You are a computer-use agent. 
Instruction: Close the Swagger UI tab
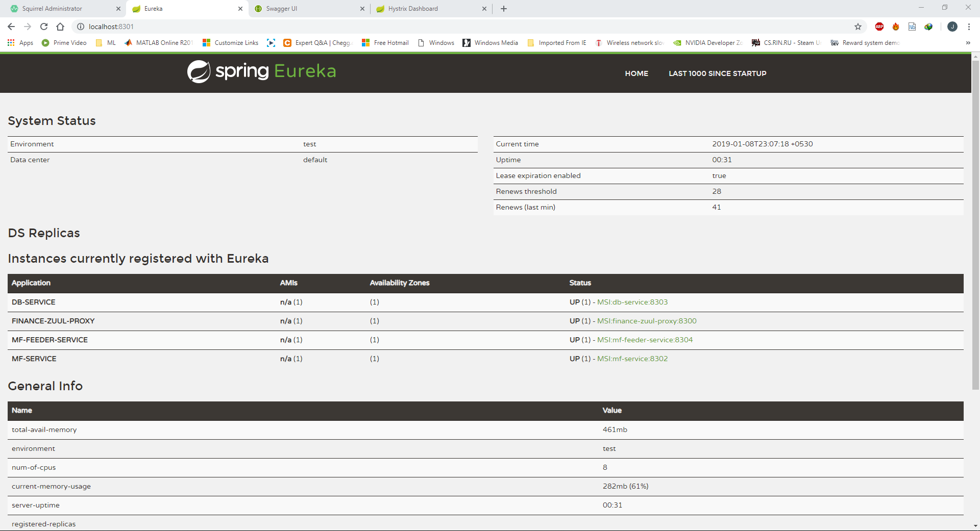362,9
